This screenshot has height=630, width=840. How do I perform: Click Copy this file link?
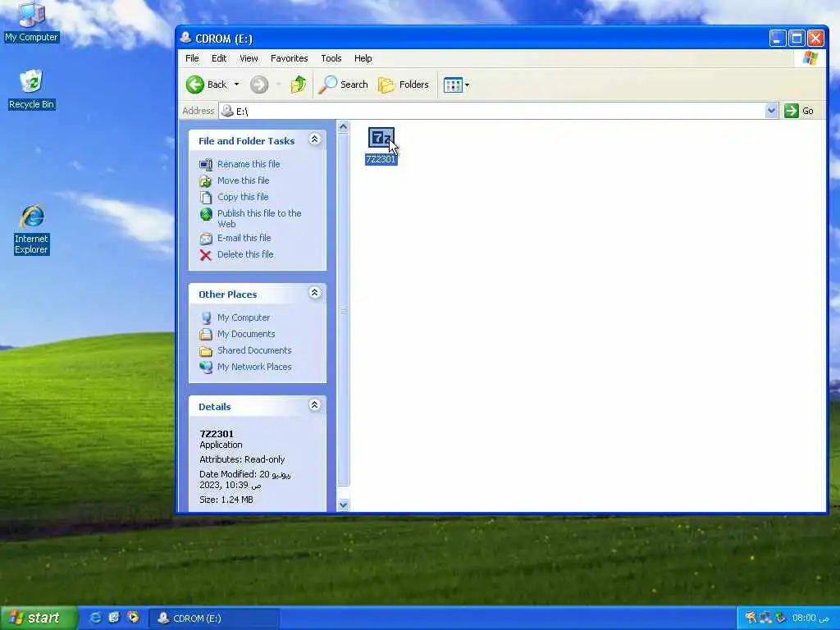(243, 197)
